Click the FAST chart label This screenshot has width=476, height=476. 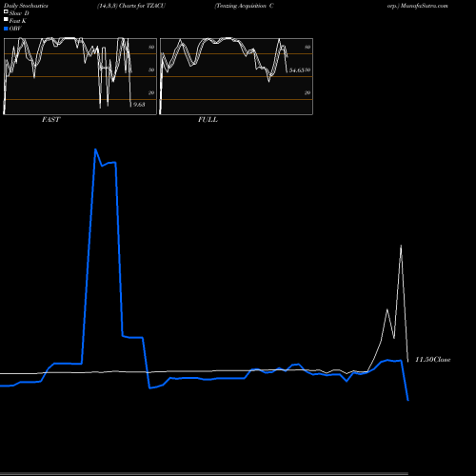pyautogui.click(x=50, y=119)
